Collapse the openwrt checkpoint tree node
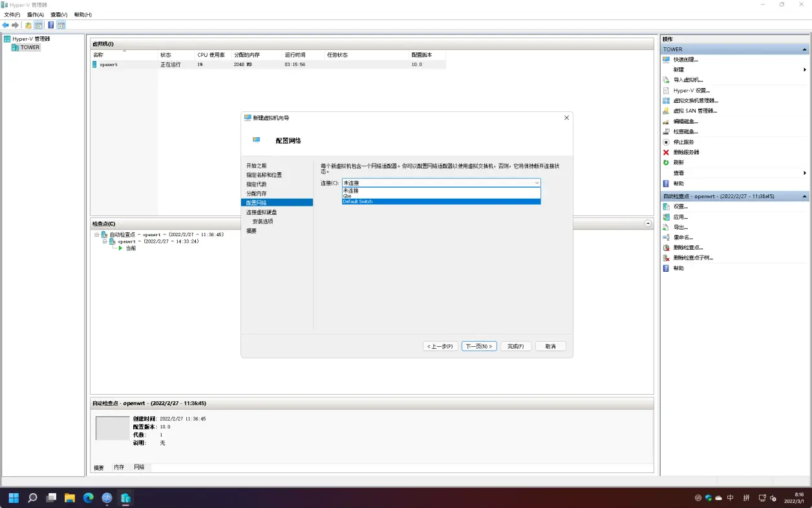Viewport: 812px width, 508px height. point(105,241)
